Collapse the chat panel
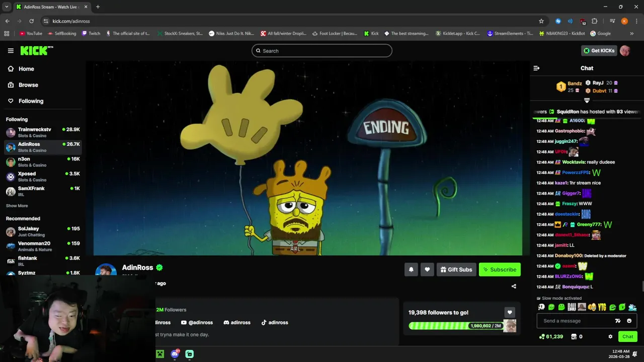This screenshot has width=644, height=362. pos(536,68)
